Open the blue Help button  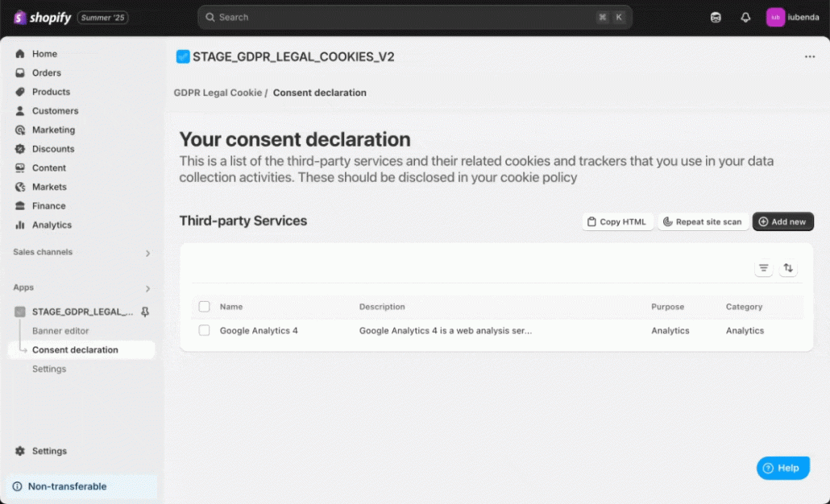coord(783,468)
